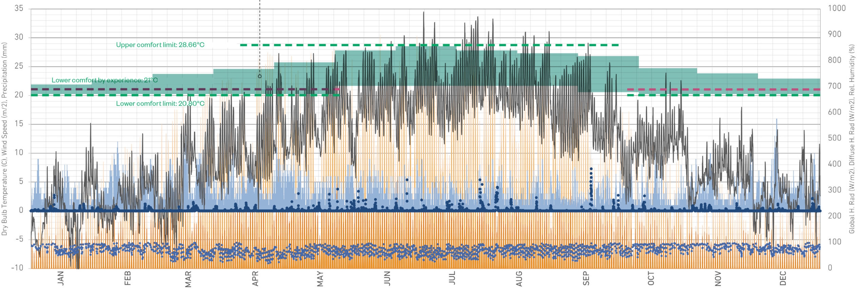Select the SEP month label
Image resolution: width=868 pixels, height=291 pixels.
point(586,278)
